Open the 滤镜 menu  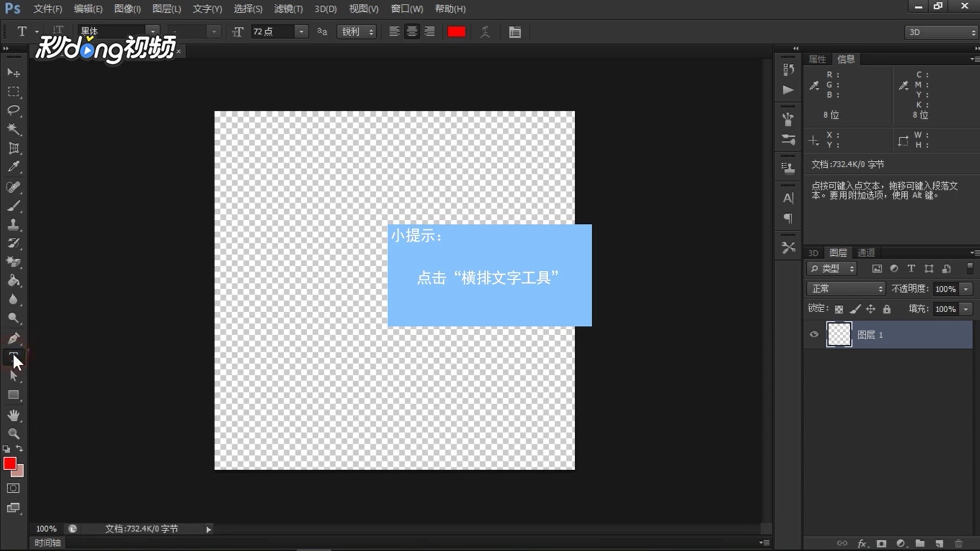pos(288,9)
